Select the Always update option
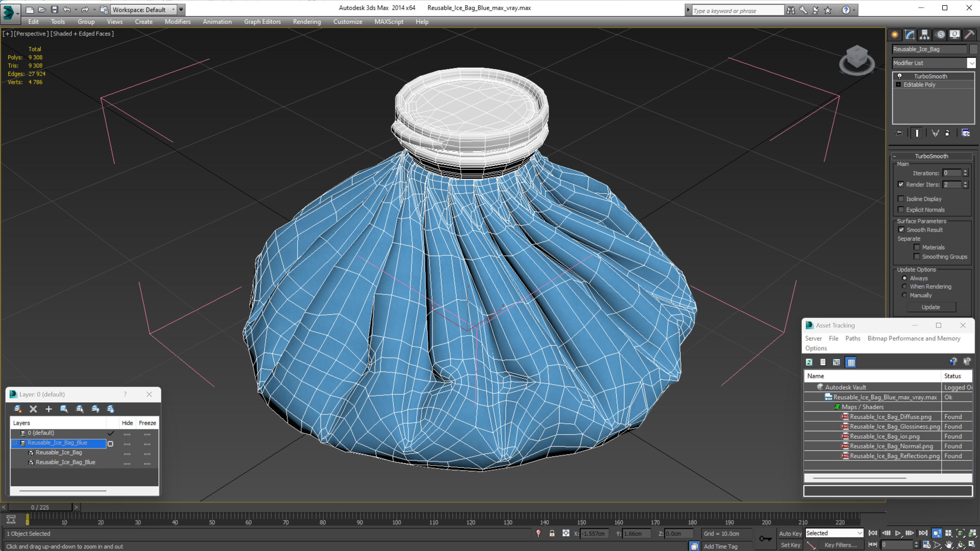The width and height of the screenshot is (980, 551). pyautogui.click(x=905, y=278)
